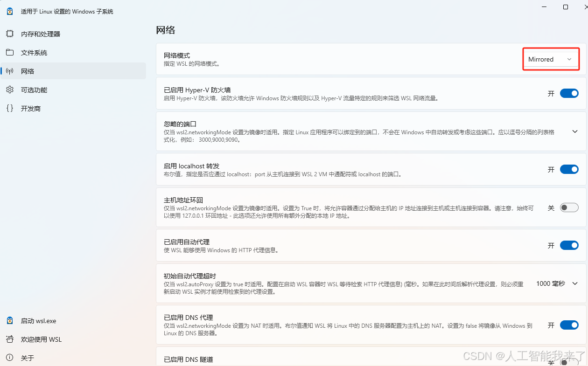Screen dimensions: 588x366
Task: Click the 已启用 DNS 隧道 setting title
Action: (189, 359)
